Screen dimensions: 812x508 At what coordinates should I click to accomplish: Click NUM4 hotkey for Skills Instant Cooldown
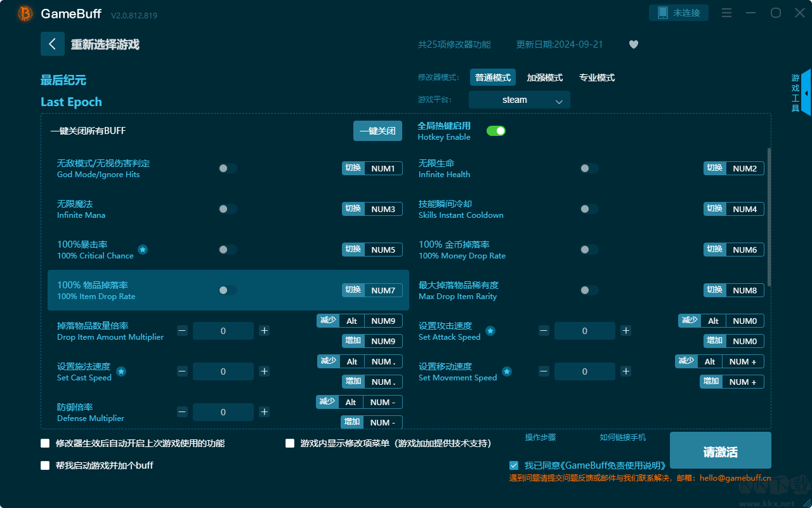tap(745, 209)
